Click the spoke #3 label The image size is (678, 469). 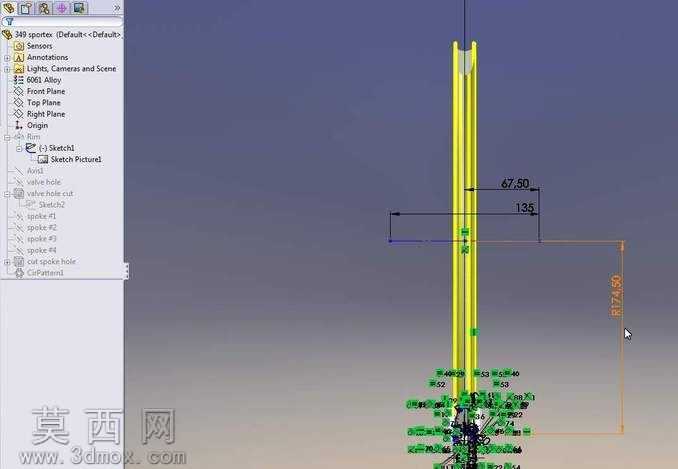(42, 239)
